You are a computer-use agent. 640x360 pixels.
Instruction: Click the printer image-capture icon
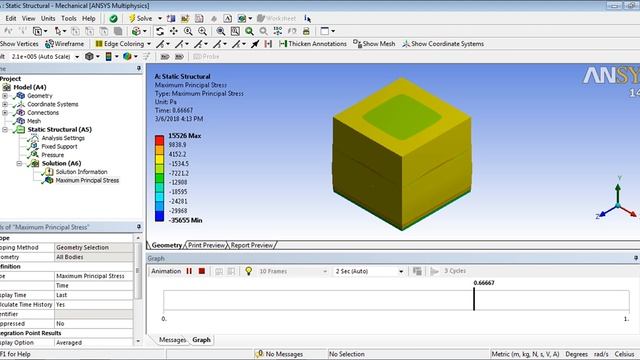click(x=306, y=31)
